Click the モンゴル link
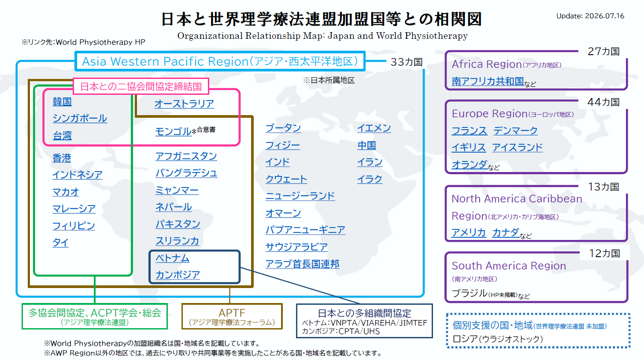 coord(173,131)
